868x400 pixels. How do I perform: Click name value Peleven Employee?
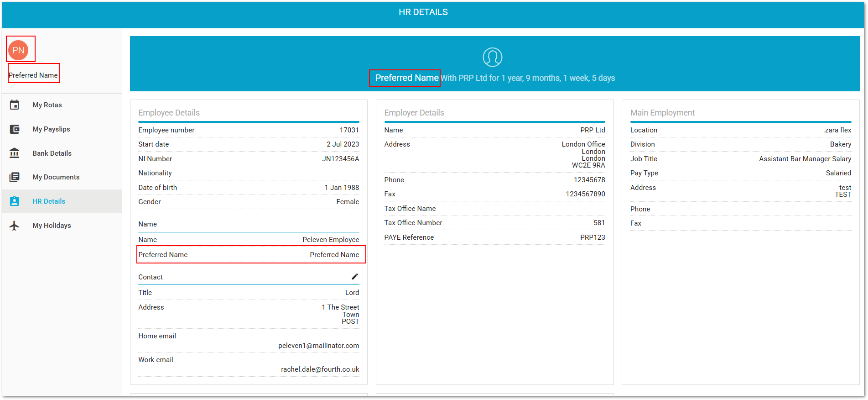[331, 240]
